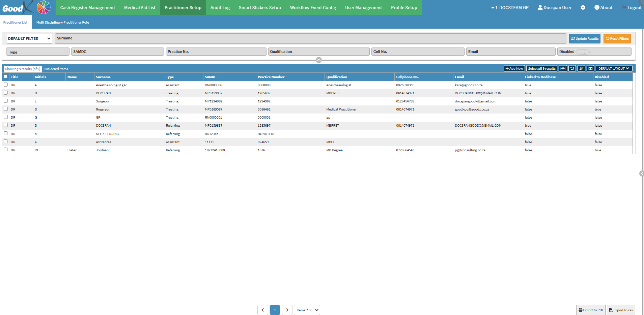This screenshot has height=315, width=644.
Task: Click the Surname filter input field
Action: point(310,38)
